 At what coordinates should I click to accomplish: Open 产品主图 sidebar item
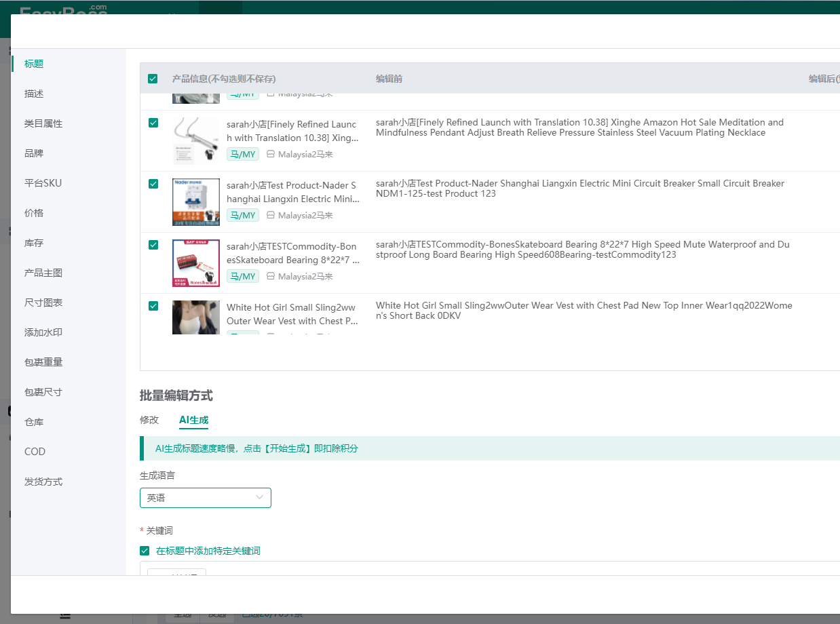tap(43, 273)
